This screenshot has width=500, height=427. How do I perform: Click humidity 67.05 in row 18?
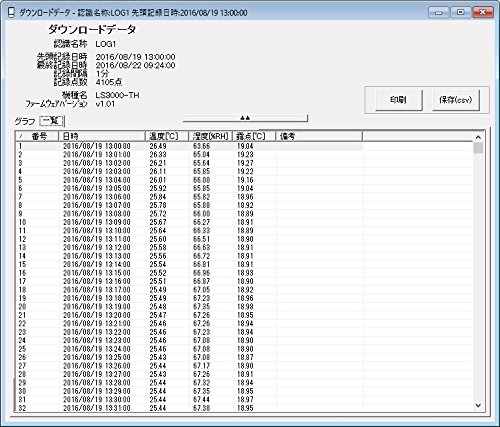(201, 290)
